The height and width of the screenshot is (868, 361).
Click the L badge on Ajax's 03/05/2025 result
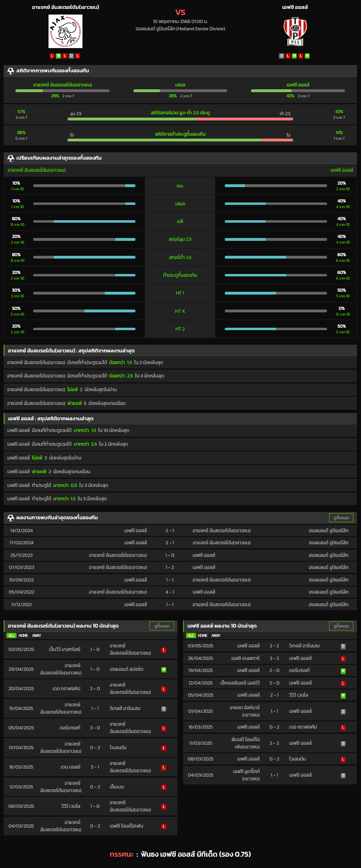(x=164, y=650)
